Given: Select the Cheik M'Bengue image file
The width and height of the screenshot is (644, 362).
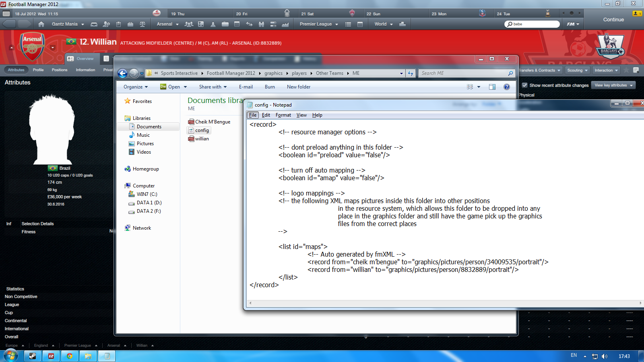Looking at the screenshot, I should tap(209, 122).
